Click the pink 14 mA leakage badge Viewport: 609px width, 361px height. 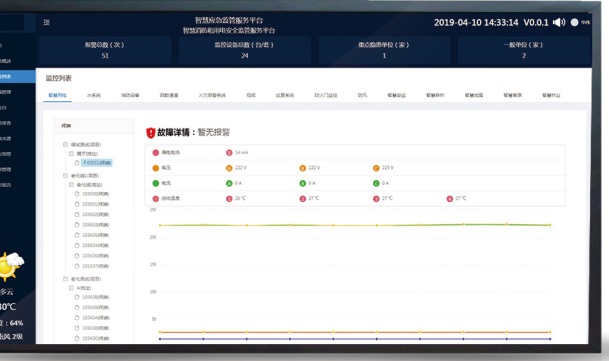(x=229, y=153)
